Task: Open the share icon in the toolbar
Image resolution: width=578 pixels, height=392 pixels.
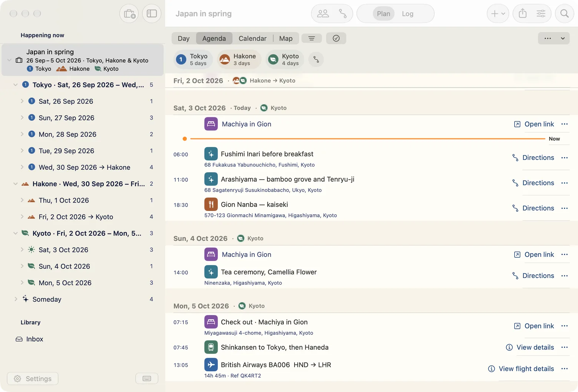Action: (x=522, y=14)
